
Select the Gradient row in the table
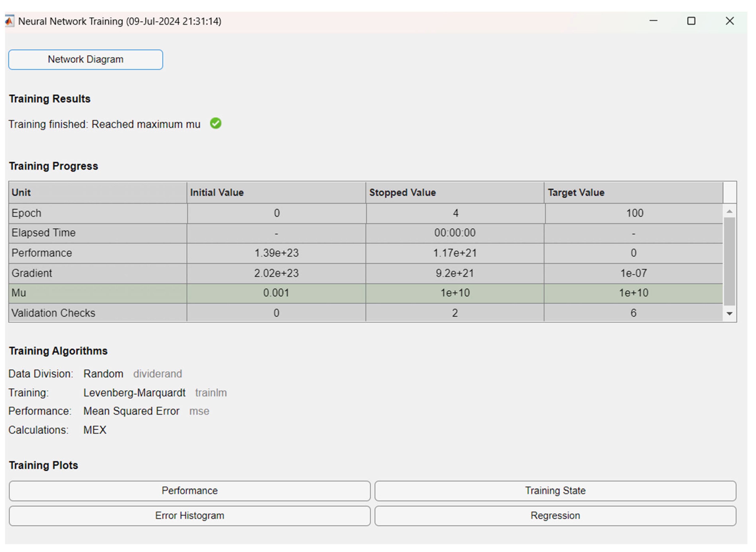[x=97, y=273]
